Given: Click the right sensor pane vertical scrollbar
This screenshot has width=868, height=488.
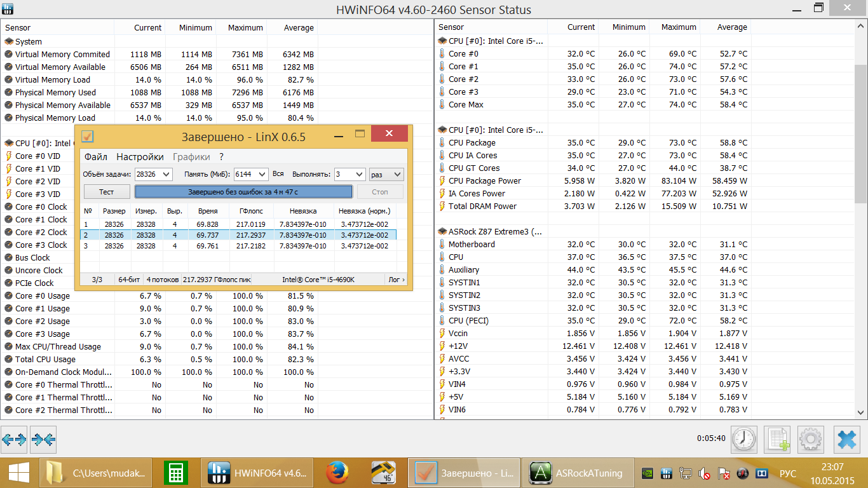Looking at the screenshot, I should [861, 133].
